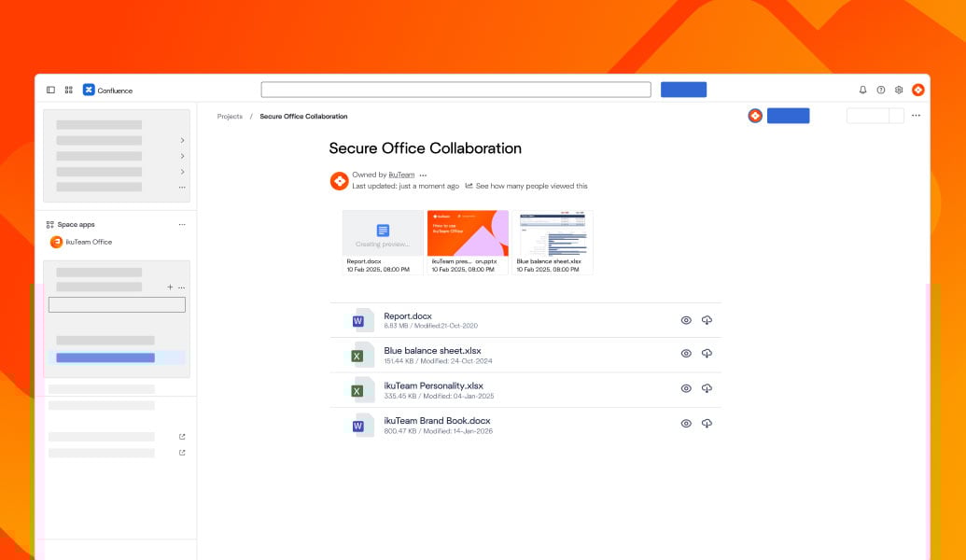
Task: Download Report.docx with the cloud icon
Action: [707, 319]
